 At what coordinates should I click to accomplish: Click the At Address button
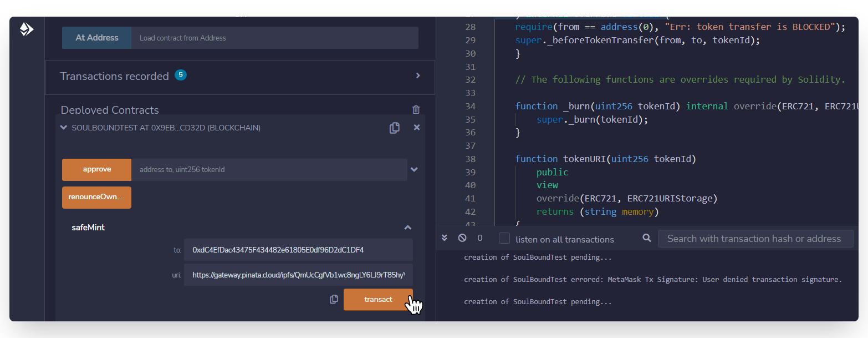[x=96, y=38]
